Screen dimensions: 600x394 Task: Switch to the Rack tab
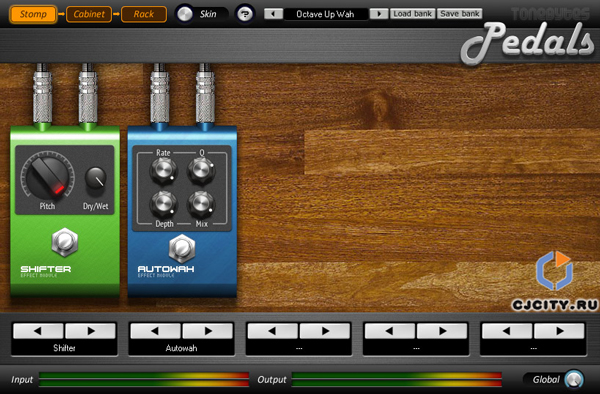(x=144, y=14)
